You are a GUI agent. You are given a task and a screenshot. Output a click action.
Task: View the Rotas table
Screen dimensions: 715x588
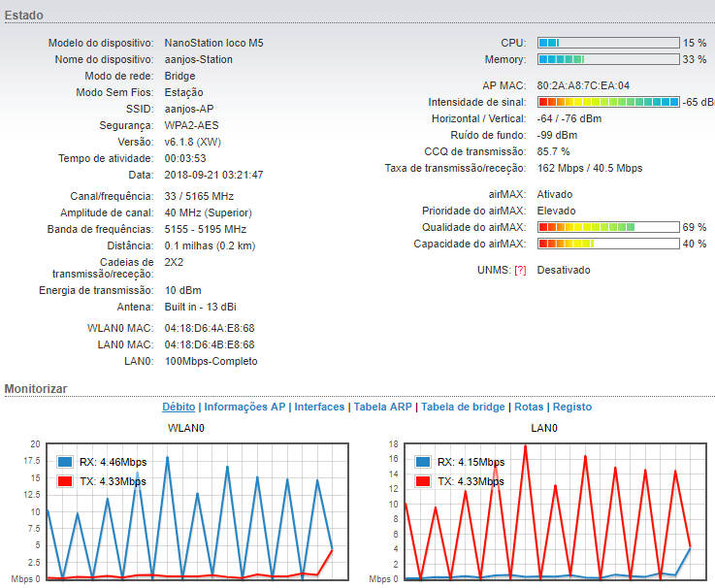(x=529, y=408)
